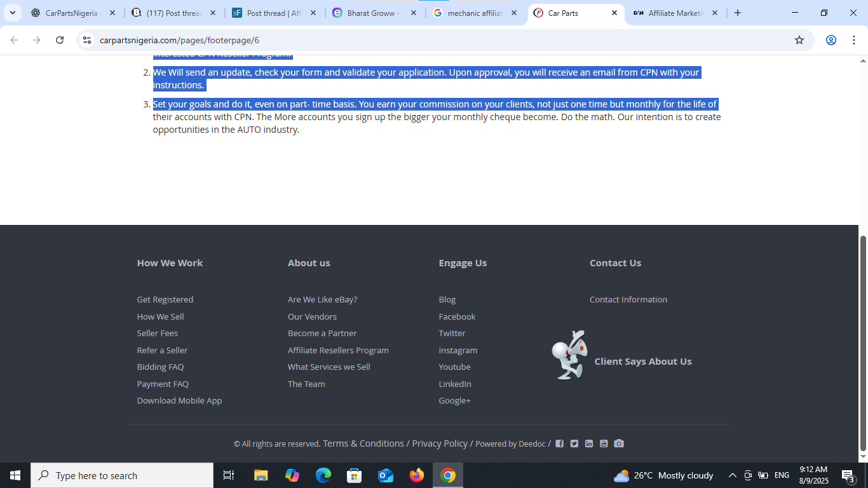This screenshot has height=488, width=868.
Task: Open Become a Partner link
Action: coord(322,333)
